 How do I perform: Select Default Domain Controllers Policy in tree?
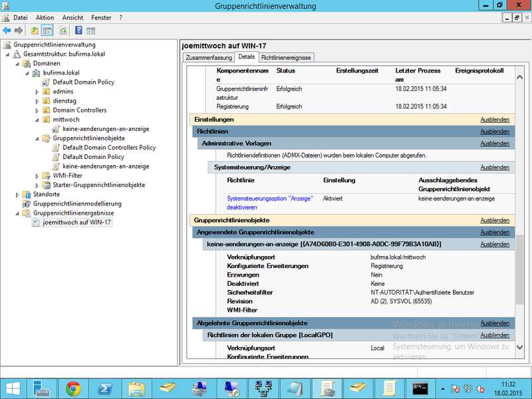109,148
